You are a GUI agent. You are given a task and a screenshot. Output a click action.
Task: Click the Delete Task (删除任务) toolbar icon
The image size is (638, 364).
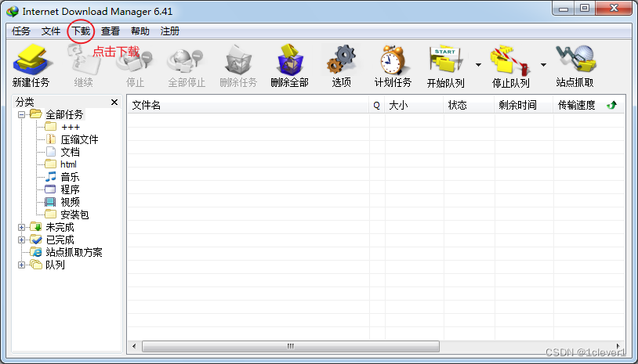[238, 61]
